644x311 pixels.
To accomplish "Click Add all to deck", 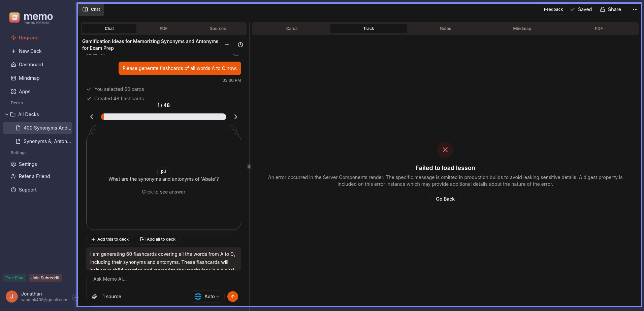I will click(x=158, y=239).
